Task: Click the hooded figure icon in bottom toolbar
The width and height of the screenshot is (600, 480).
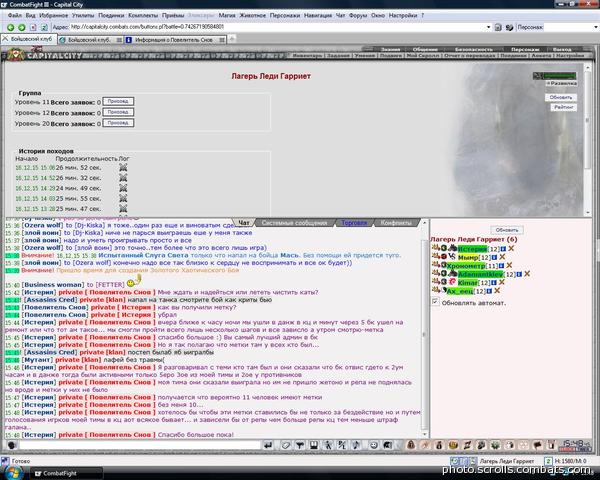Action: 411,445
